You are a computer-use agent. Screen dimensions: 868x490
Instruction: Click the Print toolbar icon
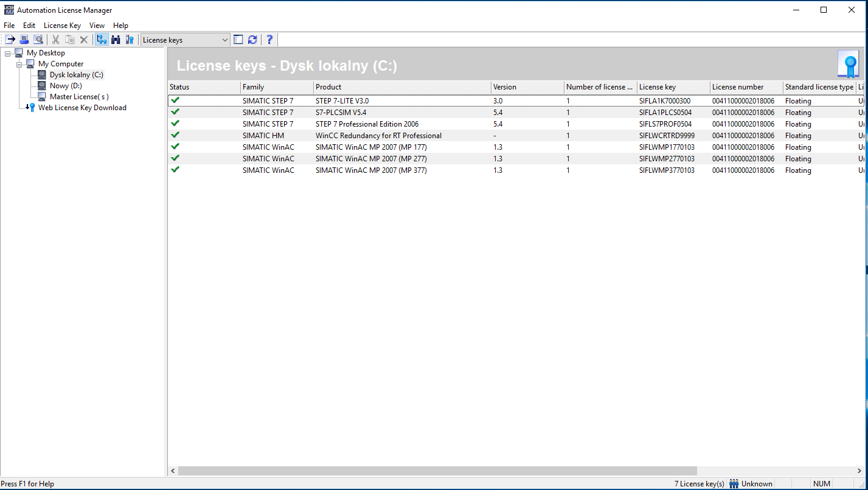(24, 40)
